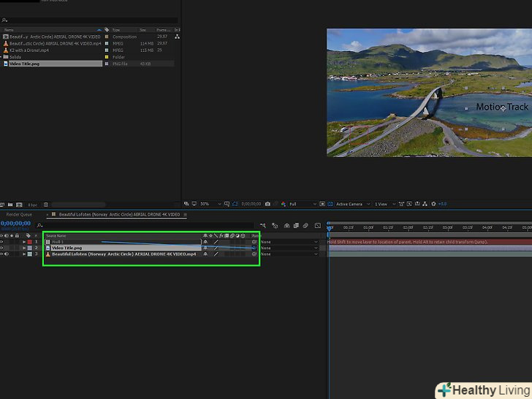Image resolution: width=532 pixels, height=399 pixels.
Task: Open the Active Camera view dropdown
Action: pyautogui.click(x=351, y=204)
